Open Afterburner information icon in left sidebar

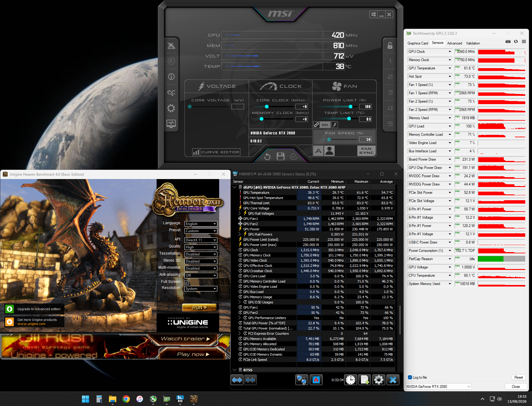coord(171,77)
